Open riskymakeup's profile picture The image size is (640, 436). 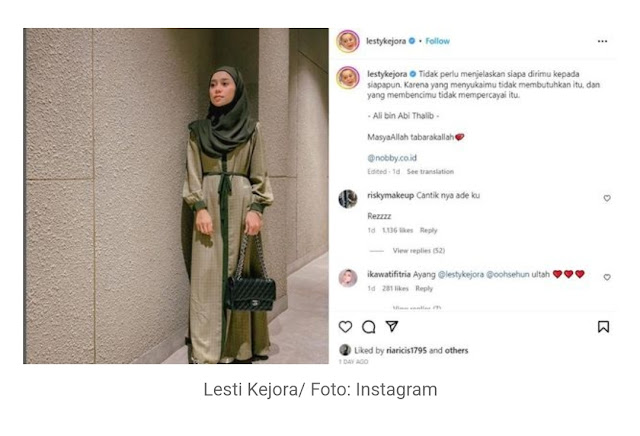(348, 199)
